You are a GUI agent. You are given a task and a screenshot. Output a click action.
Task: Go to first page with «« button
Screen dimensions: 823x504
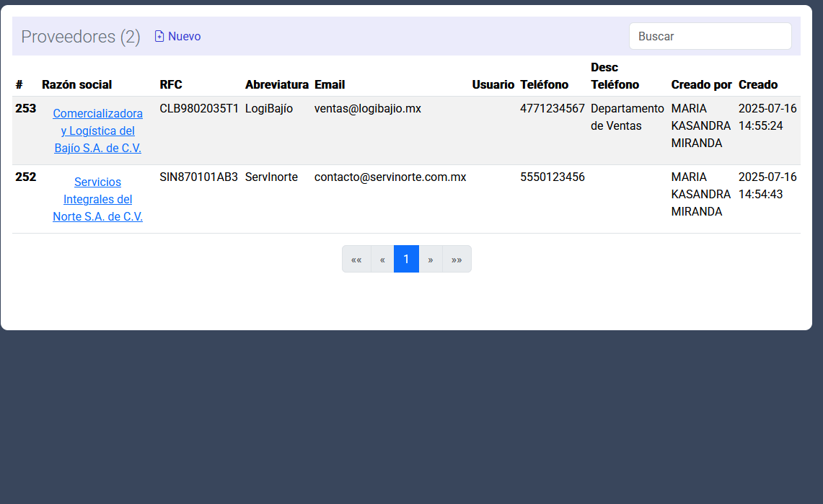[x=356, y=259]
